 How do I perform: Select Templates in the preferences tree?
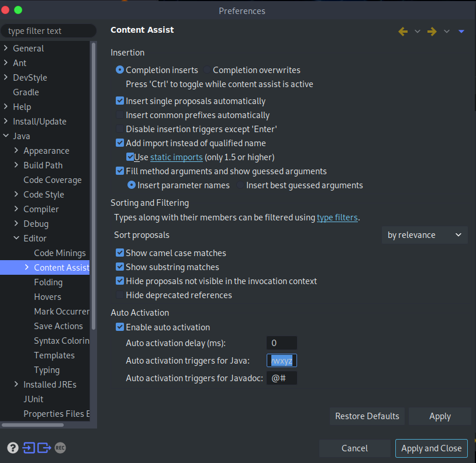pyautogui.click(x=54, y=355)
